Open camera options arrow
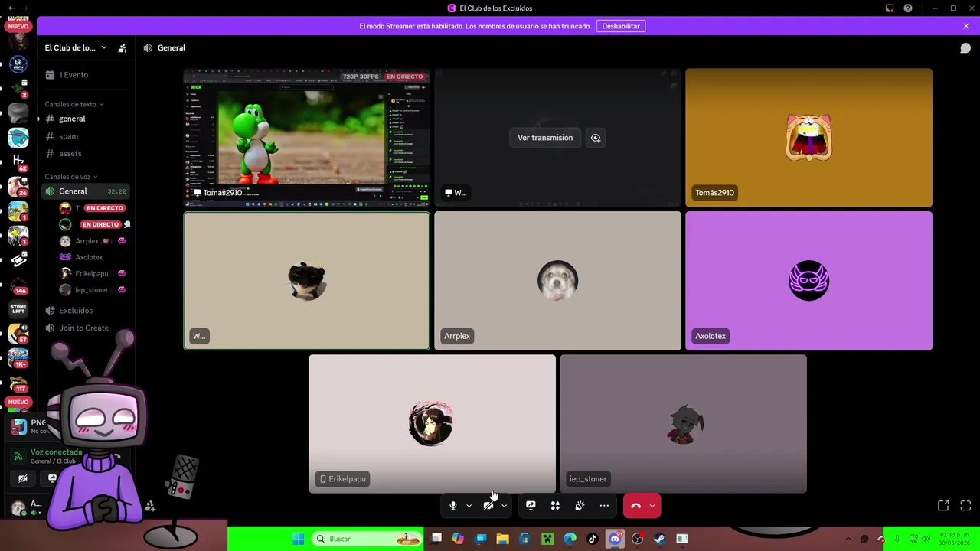The image size is (980, 551). tap(504, 506)
